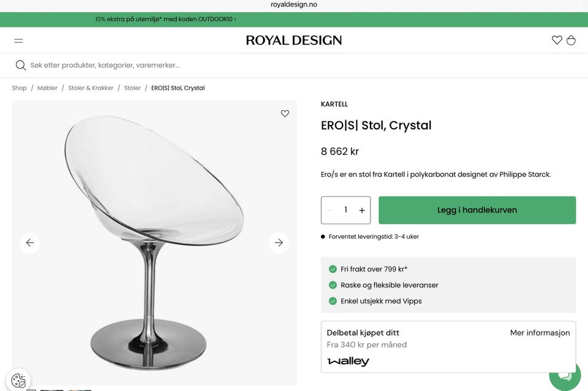Screen dimensions: 588x391
Task: Increase quantity with plus button
Action: 362,210
